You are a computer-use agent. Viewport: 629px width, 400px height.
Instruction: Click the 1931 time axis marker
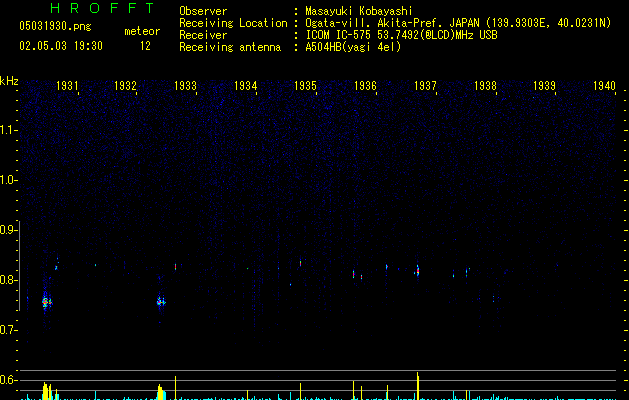(67, 86)
